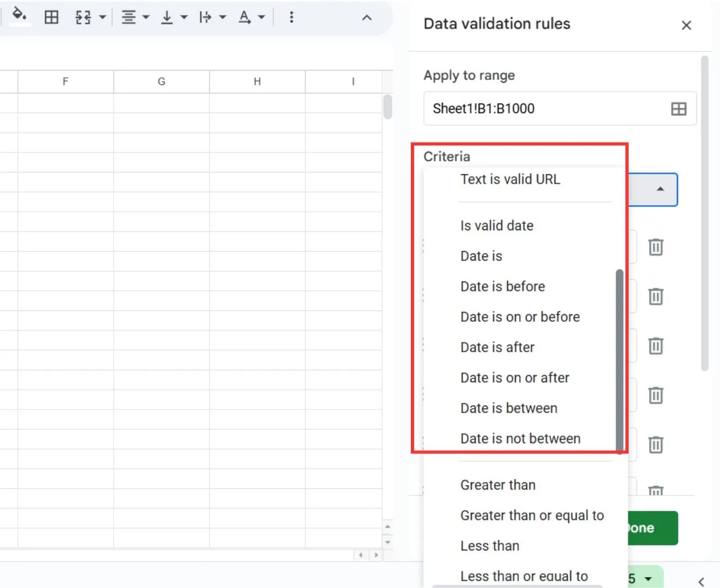Image resolution: width=720 pixels, height=588 pixels.
Task: Click the sheet scroll left arrow
Action: coord(360,555)
